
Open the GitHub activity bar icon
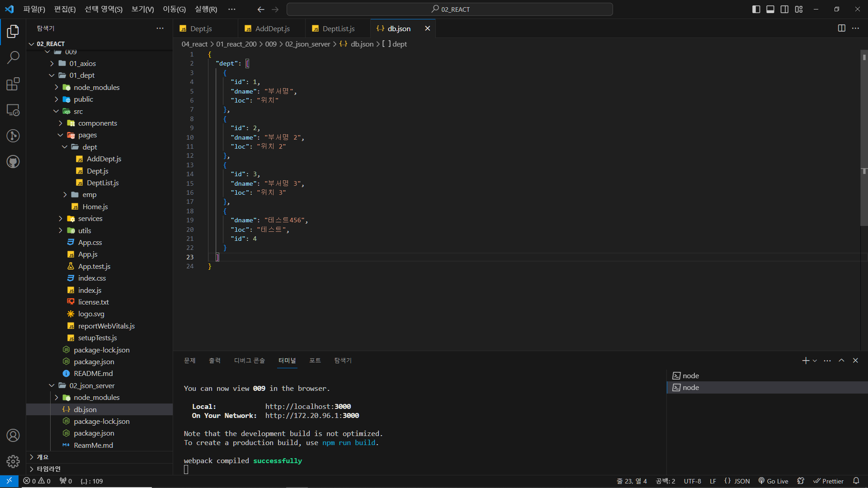coord(13,162)
